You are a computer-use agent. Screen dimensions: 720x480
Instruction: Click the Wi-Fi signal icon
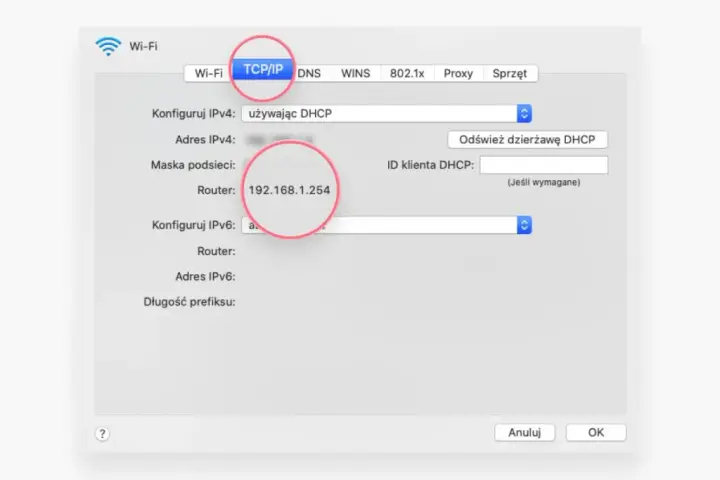108,46
